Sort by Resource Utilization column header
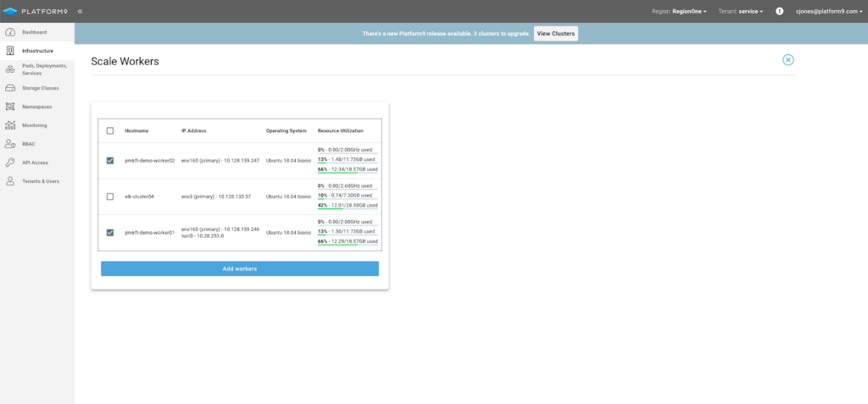 click(x=341, y=130)
